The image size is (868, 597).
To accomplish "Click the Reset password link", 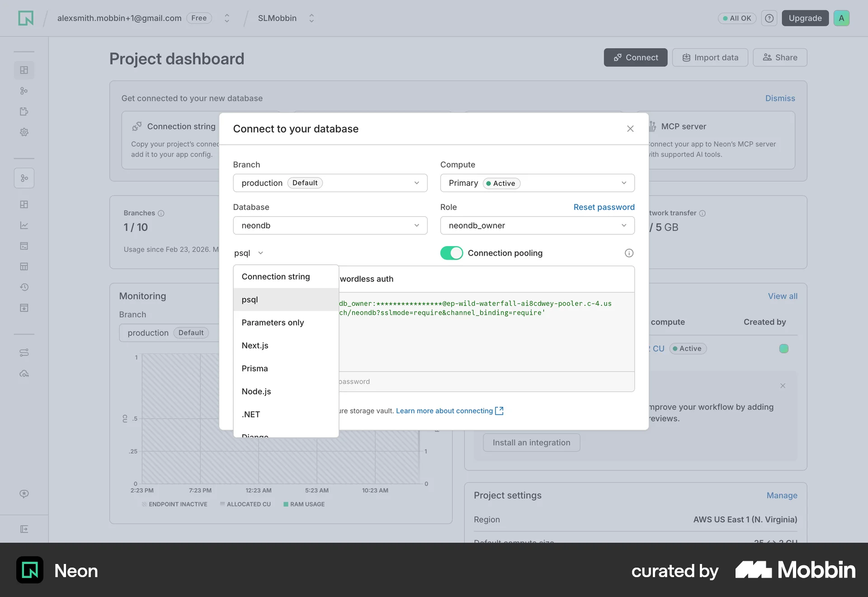I will [604, 207].
